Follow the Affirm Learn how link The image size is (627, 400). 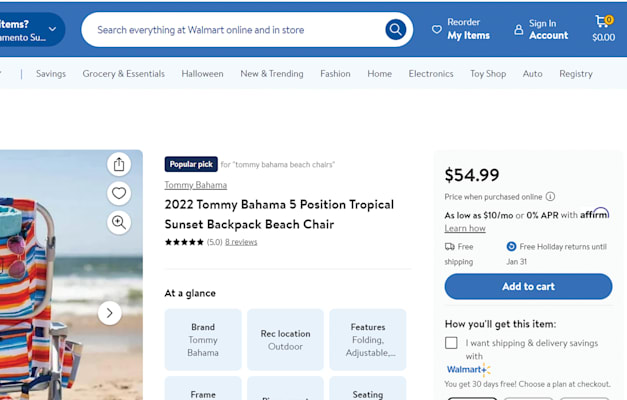pyautogui.click(x=465, y=228)
